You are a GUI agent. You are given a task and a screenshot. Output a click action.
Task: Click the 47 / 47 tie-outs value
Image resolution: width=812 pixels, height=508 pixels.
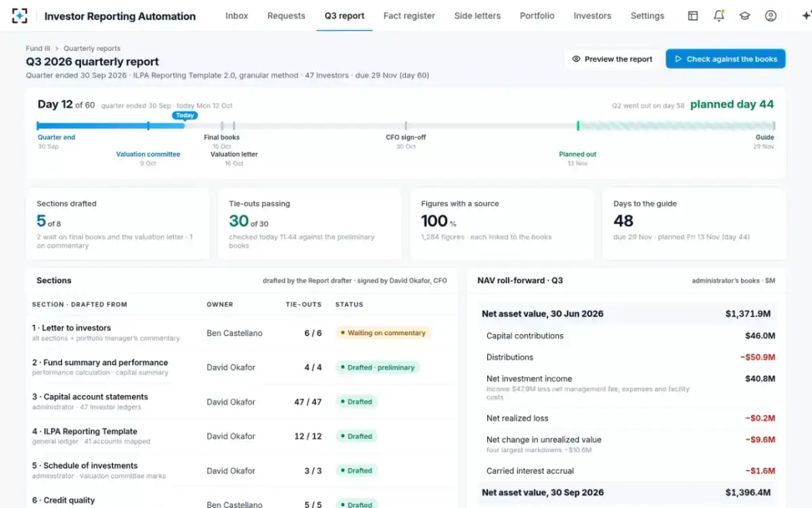coord(308,402)
